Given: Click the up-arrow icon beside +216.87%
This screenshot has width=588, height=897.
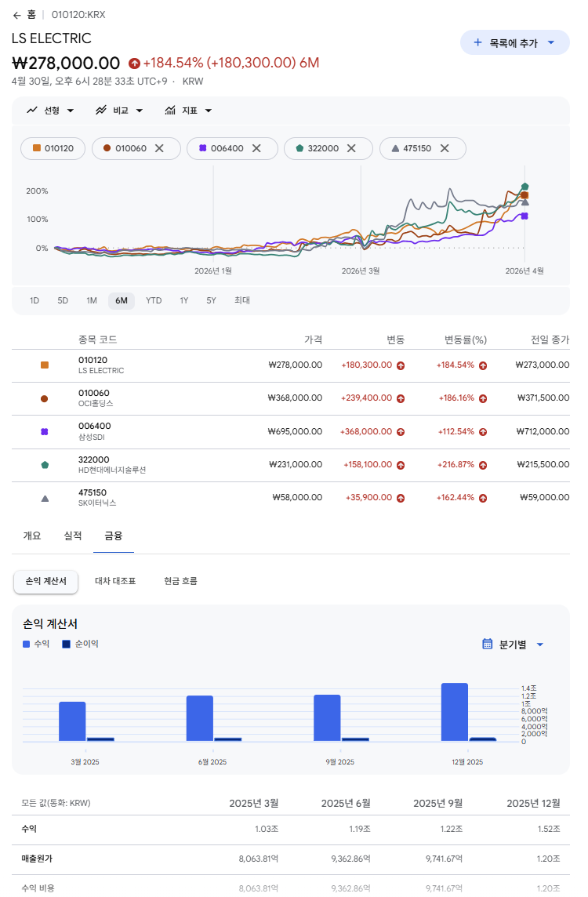Looking at the screenshot, I should 483,465.
